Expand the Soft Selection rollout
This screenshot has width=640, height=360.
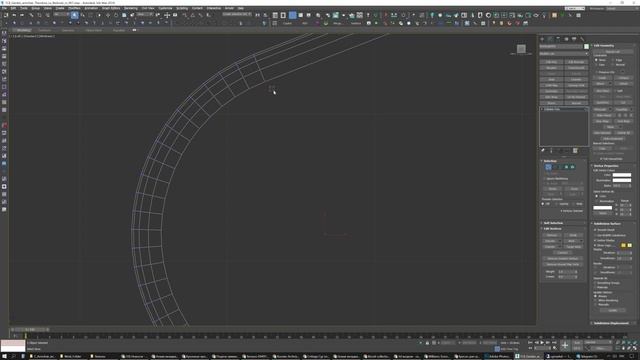click(x=564, y=223)
